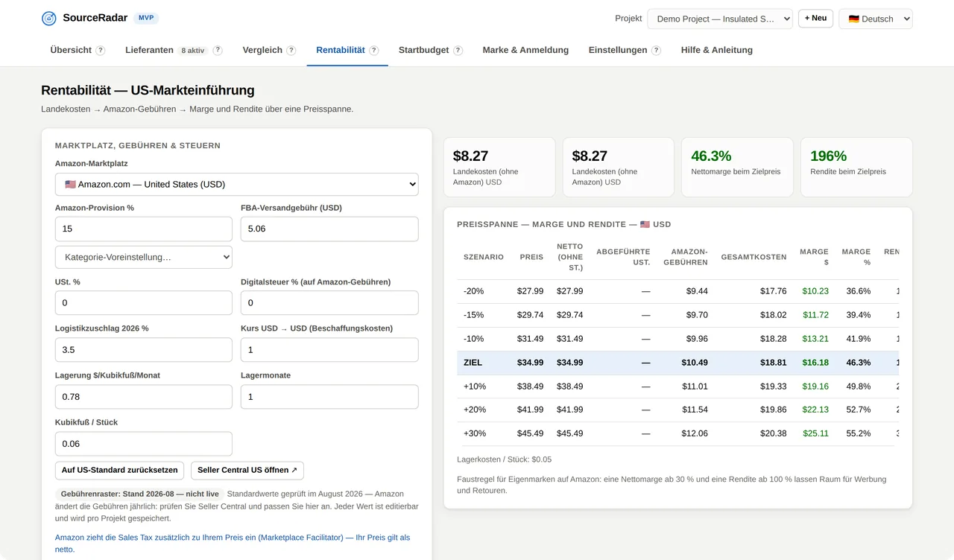Open Marke & Anmeldung tab
954x560 pixels.
click(x=525, y=50)
